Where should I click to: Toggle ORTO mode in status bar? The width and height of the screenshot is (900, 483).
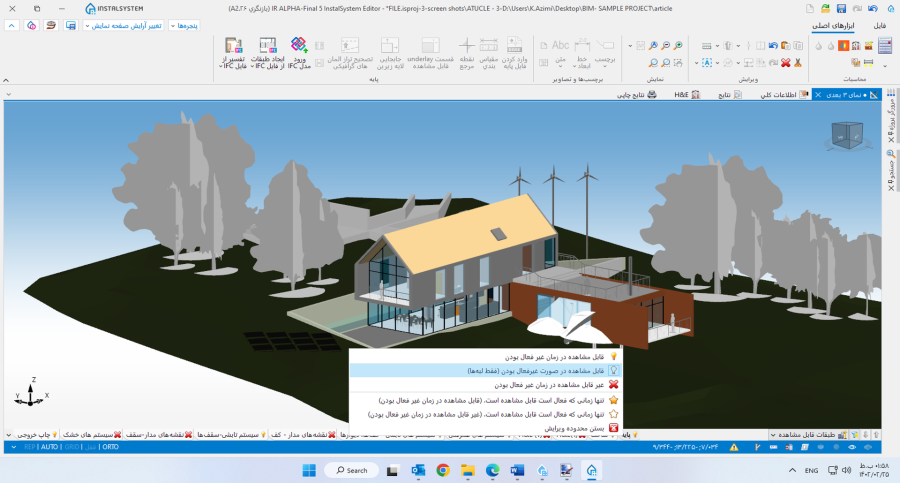pyautogui.click(x=110, y=447)
